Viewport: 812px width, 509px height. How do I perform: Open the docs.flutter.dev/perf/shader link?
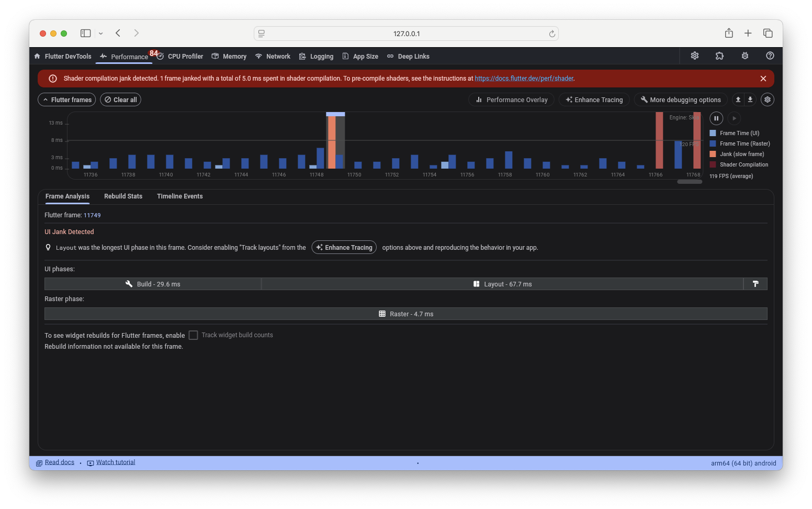(524, 79)
